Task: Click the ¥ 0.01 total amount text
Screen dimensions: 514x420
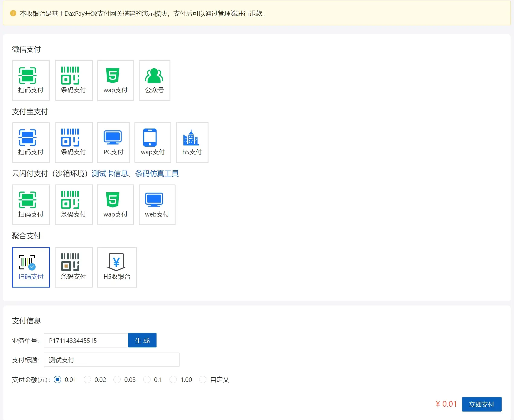Action: [x=446, y=404]
